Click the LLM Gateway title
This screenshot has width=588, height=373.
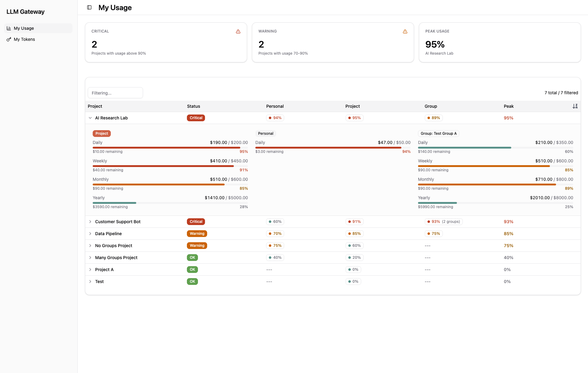pyautogui.click(x=25, y=12)
